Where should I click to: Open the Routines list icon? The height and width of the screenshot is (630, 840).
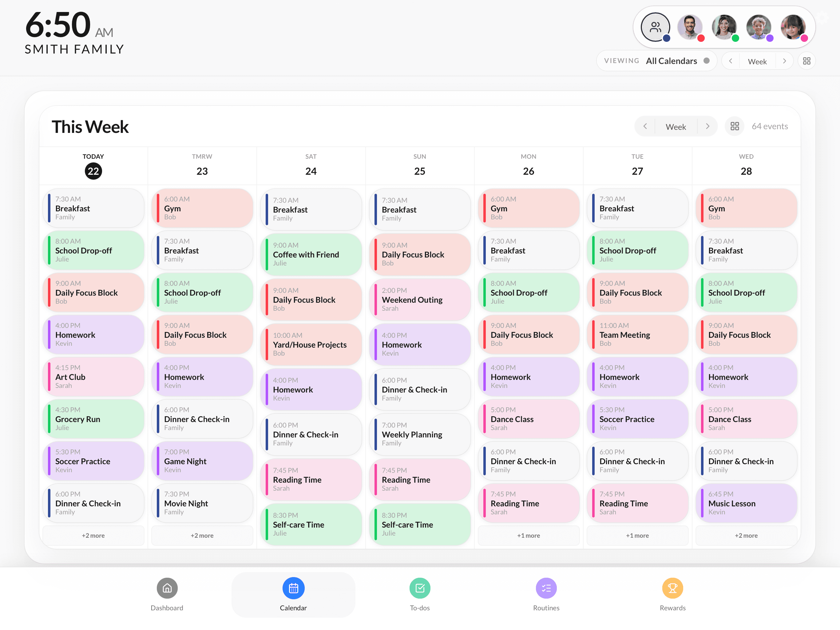pos(546,588)
